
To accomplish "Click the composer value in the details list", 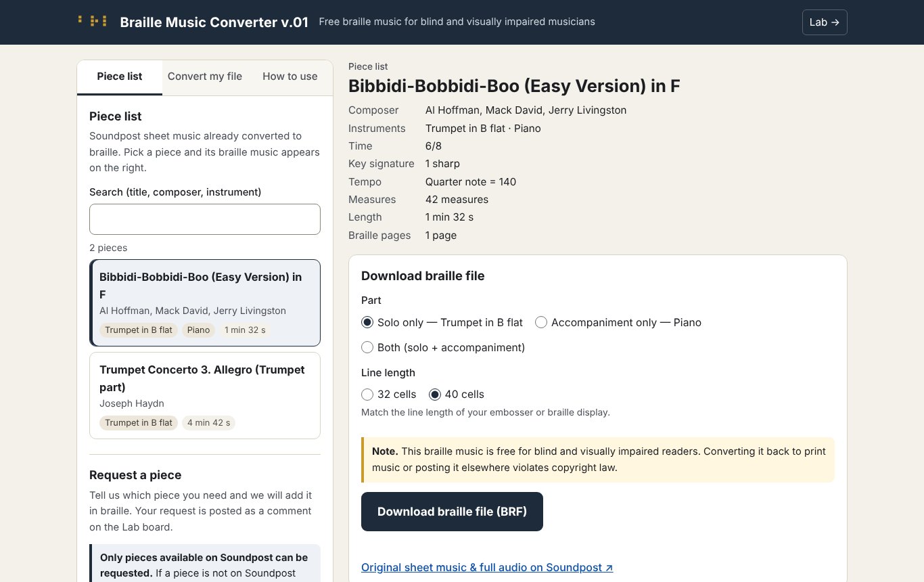I will (526, 110).
